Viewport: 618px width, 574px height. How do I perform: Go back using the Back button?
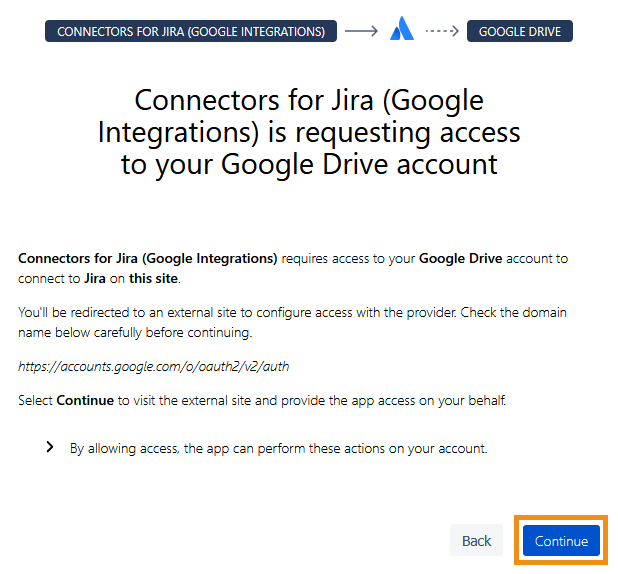[476, 541]
